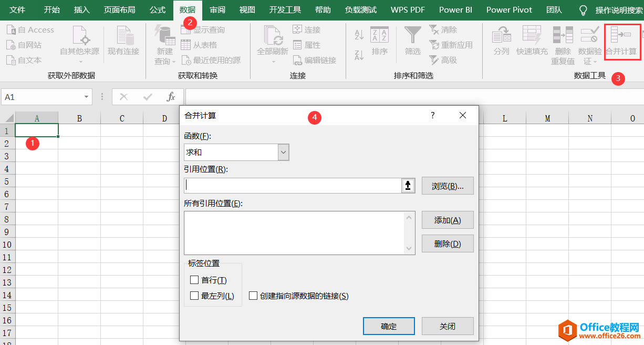
Task: Click collapse dialog range selector arrow
Action: pos(408,186)
